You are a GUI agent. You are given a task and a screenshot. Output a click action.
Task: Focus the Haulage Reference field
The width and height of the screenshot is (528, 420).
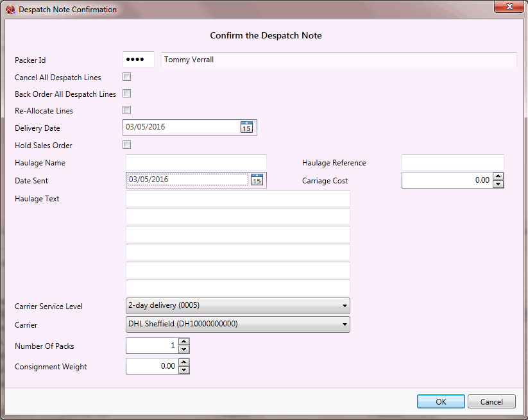click(452, 162)
